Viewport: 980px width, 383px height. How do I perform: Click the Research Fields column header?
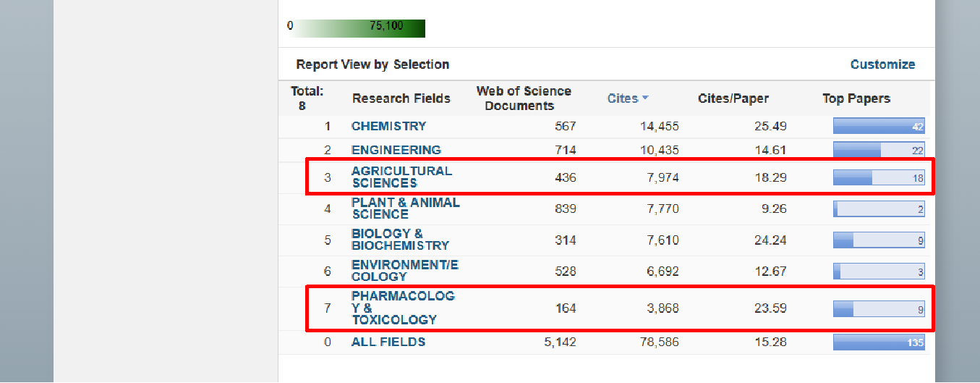(x=401, y=98)
